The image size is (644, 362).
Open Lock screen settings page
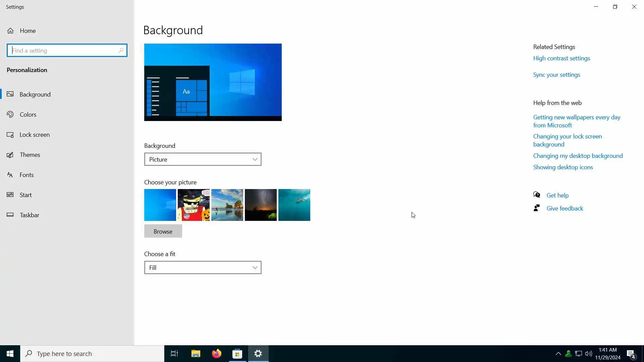tap(34, 135)
